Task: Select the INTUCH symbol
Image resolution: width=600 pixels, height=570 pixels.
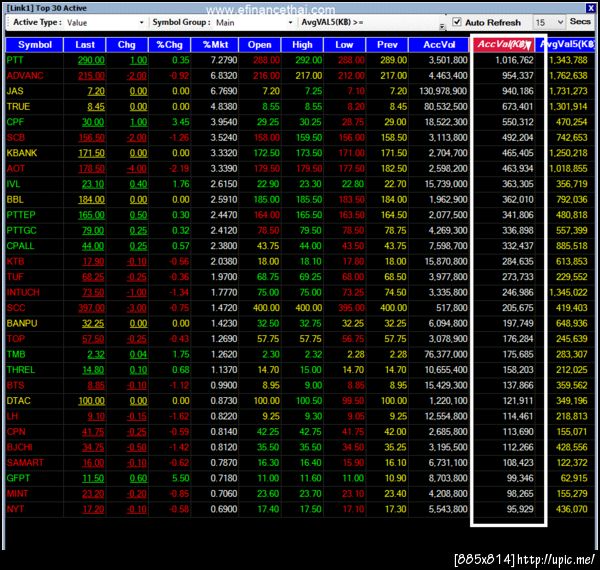Action: pyautogui.click(x=23, y=293)
